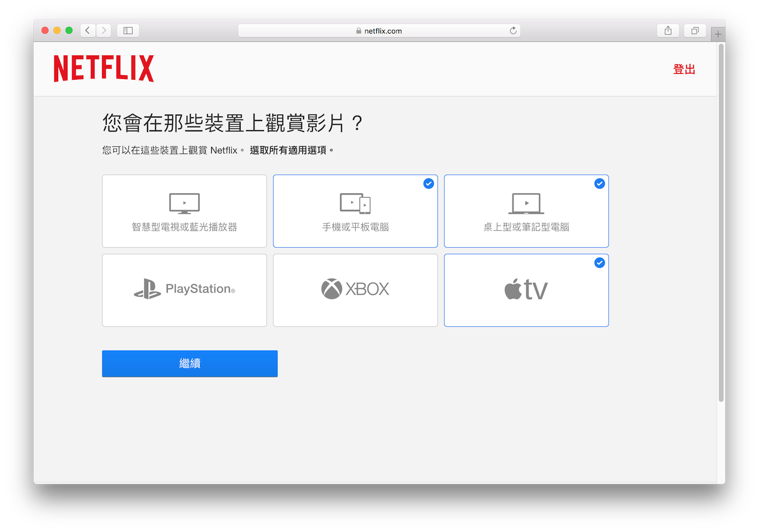759x532 pixels.
Task: Click the 選取所有適用選項 bold text
Action: pyautogui.click(x=292, y=151)
